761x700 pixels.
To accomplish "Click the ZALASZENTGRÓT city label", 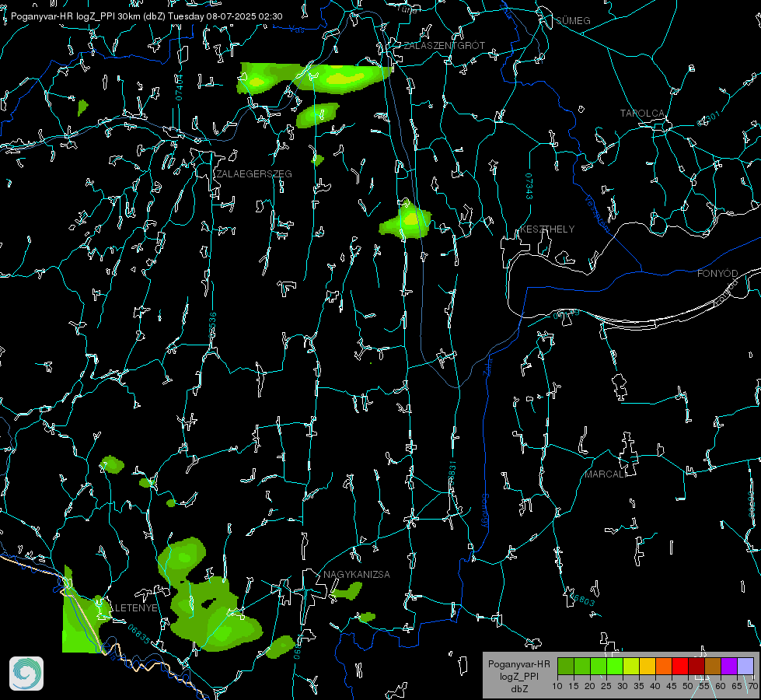I will [445, 46].
